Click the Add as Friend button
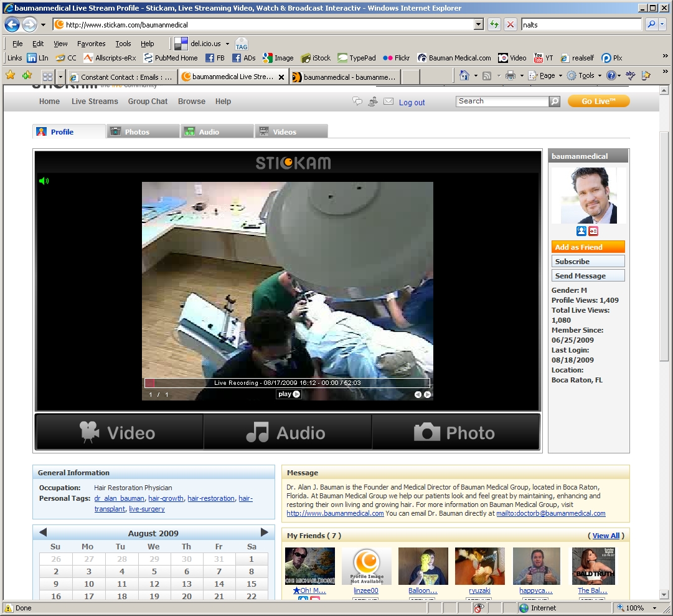The width and height of the screenshot is (673, 616). (588, 247)
